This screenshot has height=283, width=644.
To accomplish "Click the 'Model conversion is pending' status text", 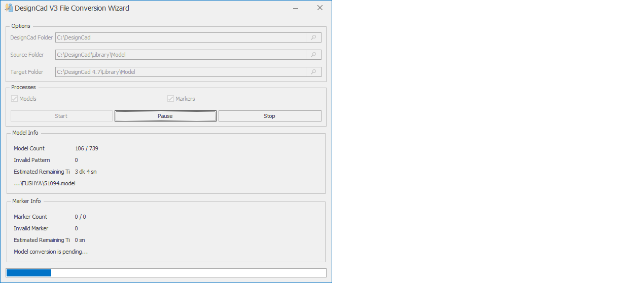I will coord(51,252).
